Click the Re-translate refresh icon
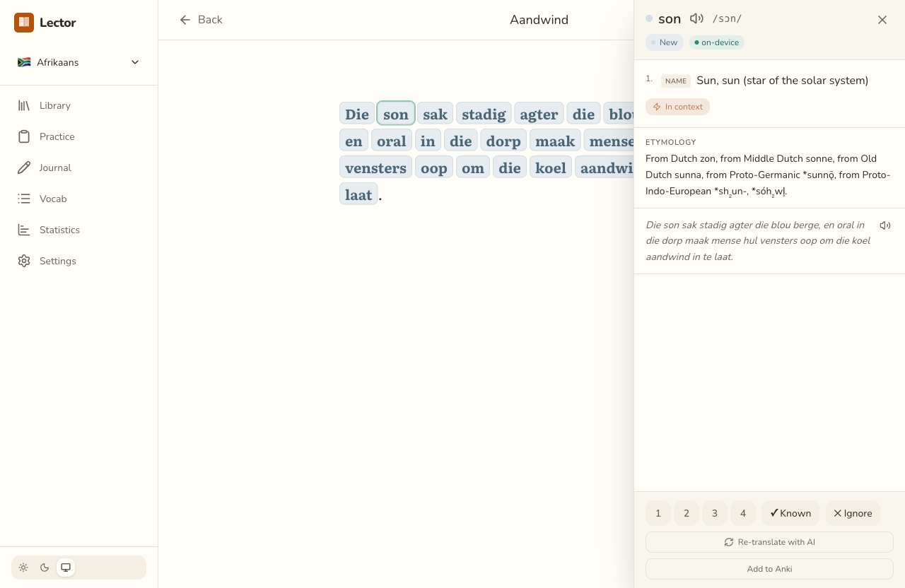Screen dimensions: 905x588 pyautogui.click(x=729, y=542)
